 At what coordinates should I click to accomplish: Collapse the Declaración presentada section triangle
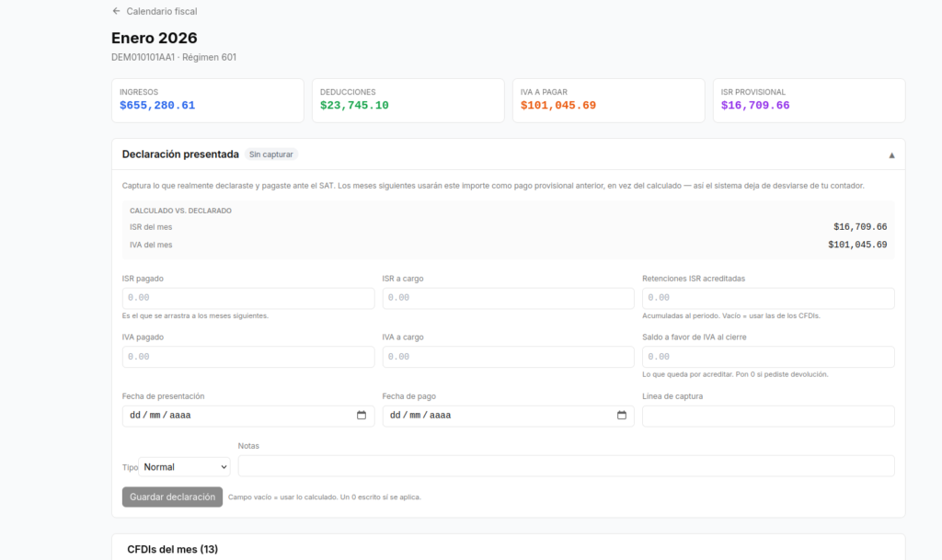click(891, 155)
